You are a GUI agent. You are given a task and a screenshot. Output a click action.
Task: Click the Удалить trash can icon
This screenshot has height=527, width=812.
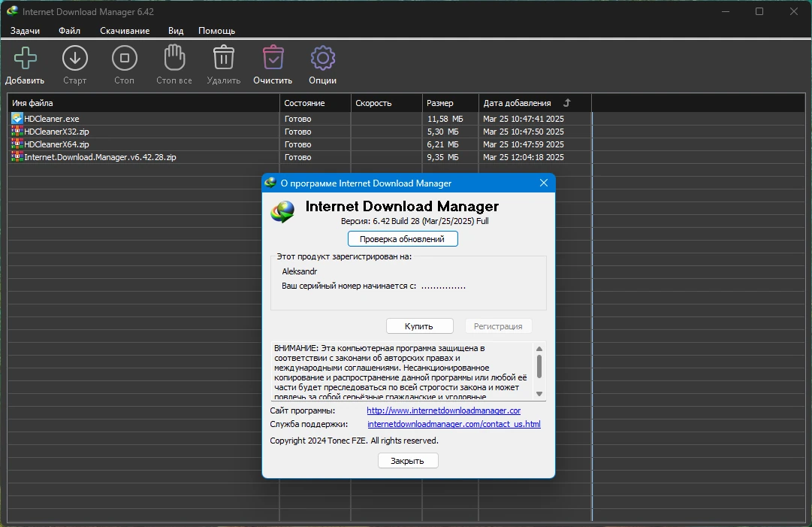click(224, 58)
